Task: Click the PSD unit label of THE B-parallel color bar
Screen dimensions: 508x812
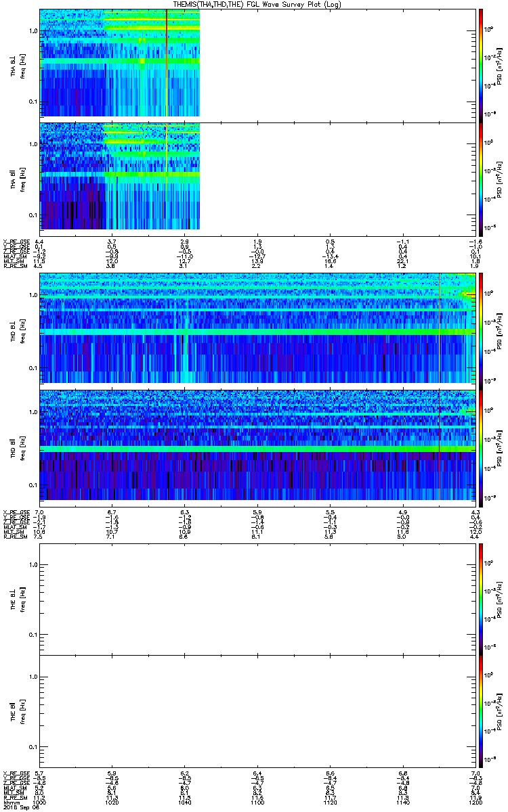Action: (501, 712)
